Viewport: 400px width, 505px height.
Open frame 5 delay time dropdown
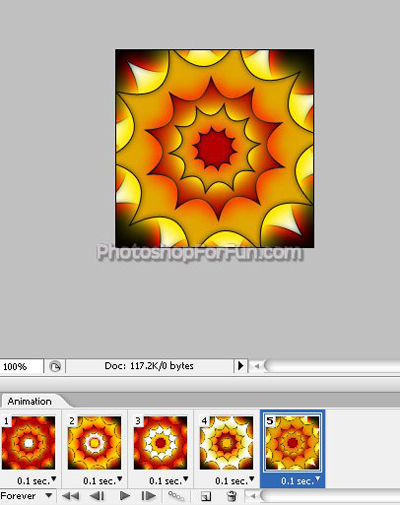[x=301, y=481]
